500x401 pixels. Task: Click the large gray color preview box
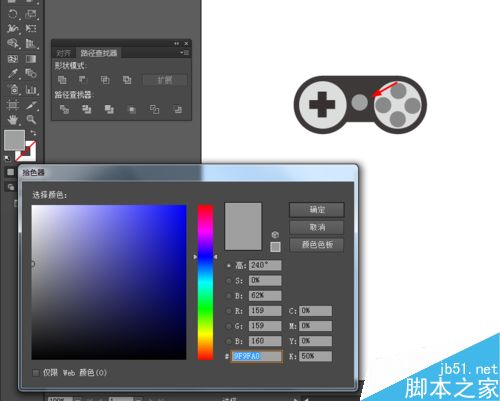243,226
